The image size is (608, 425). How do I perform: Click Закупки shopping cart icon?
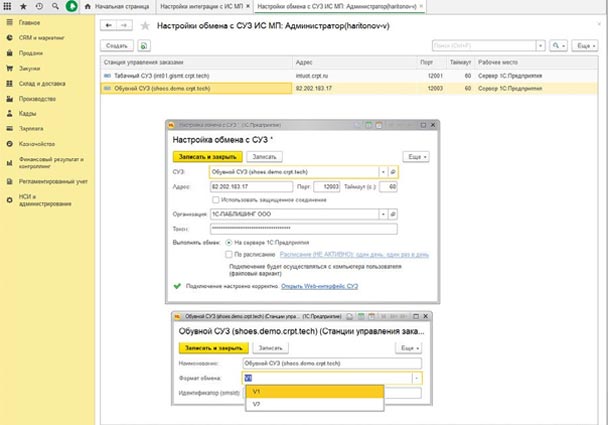click(x=10, y=68)
